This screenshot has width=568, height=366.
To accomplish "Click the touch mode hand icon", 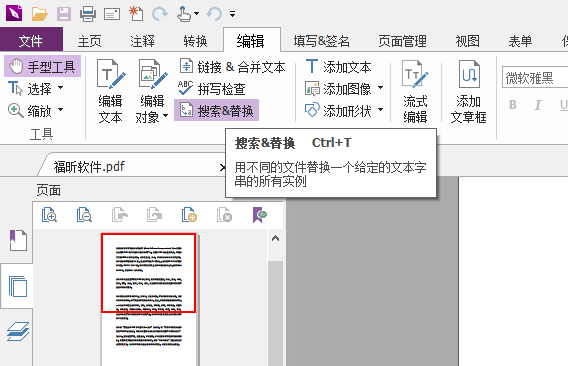I will [x=184, y=14].
